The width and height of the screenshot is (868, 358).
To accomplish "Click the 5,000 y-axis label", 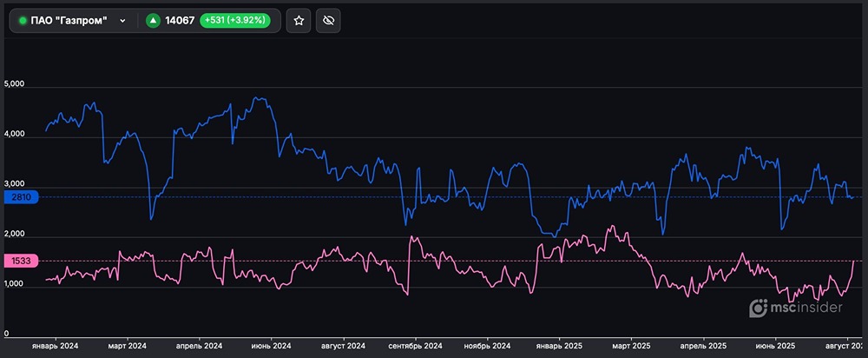I will tap(16, 85).
